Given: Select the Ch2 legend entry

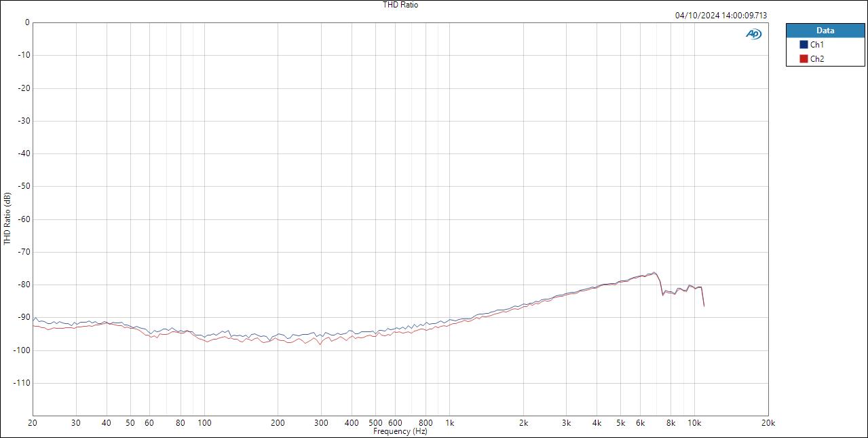Looking at the screenshot, I should point(816,58).
